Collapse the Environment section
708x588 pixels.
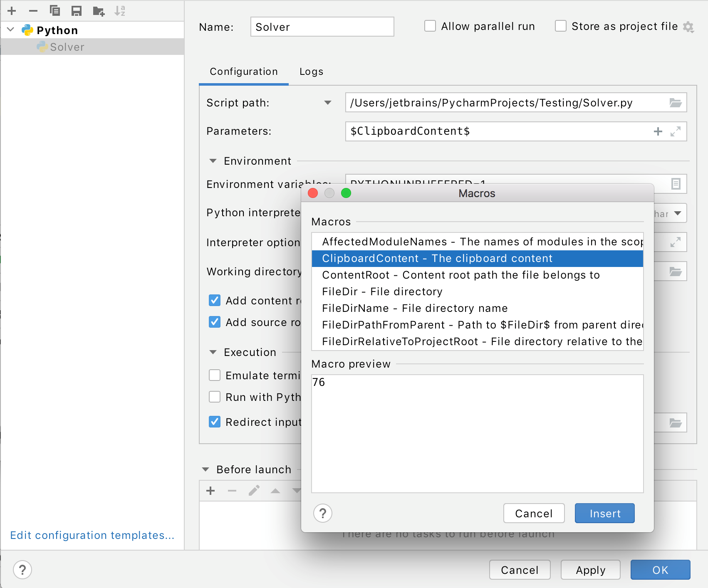click(213, 161)
